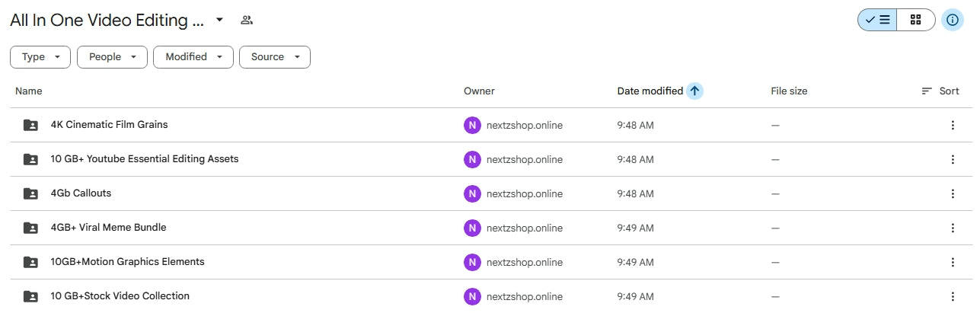This screenshot has height=313, width=980.
Task: Open the Source filter dropdown
Action: click(274, 57)
